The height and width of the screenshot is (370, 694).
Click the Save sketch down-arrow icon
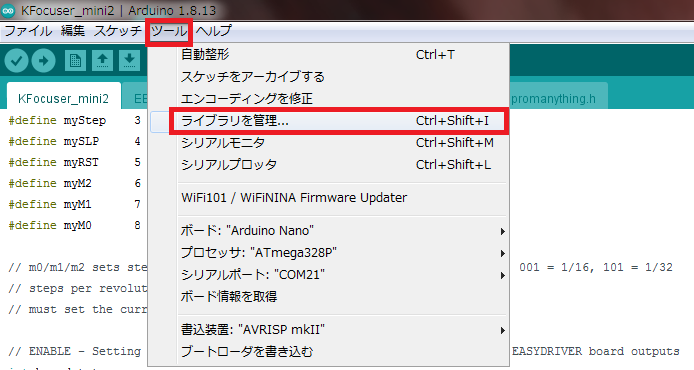(129, 61)
